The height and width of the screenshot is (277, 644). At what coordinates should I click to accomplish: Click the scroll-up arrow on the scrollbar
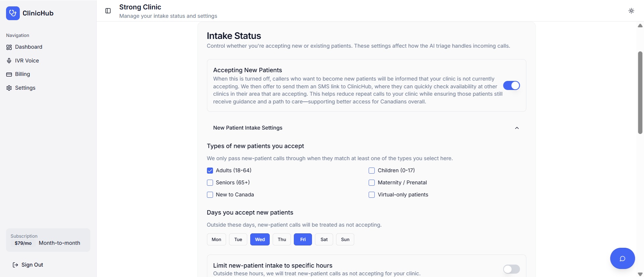coord(640,26)
